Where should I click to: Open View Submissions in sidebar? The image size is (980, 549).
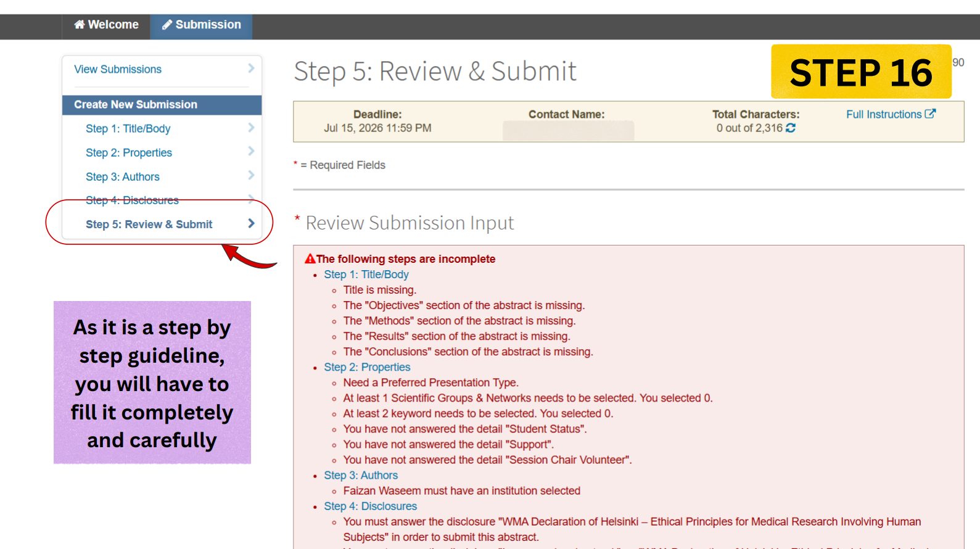click(x=118, y=69)
